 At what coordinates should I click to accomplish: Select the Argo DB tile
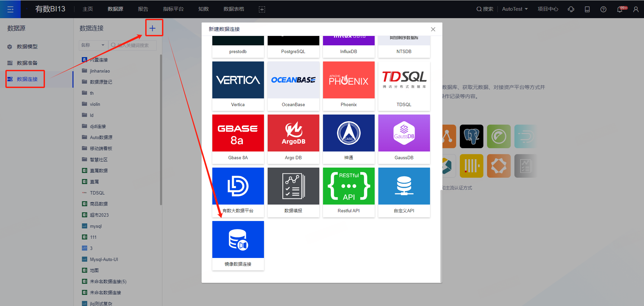coord(293,139)
